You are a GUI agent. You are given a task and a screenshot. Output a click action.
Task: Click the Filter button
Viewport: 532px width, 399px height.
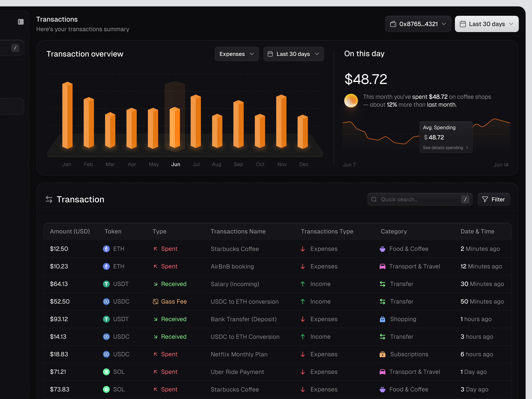pyautogui.click(x=494, y=199)
